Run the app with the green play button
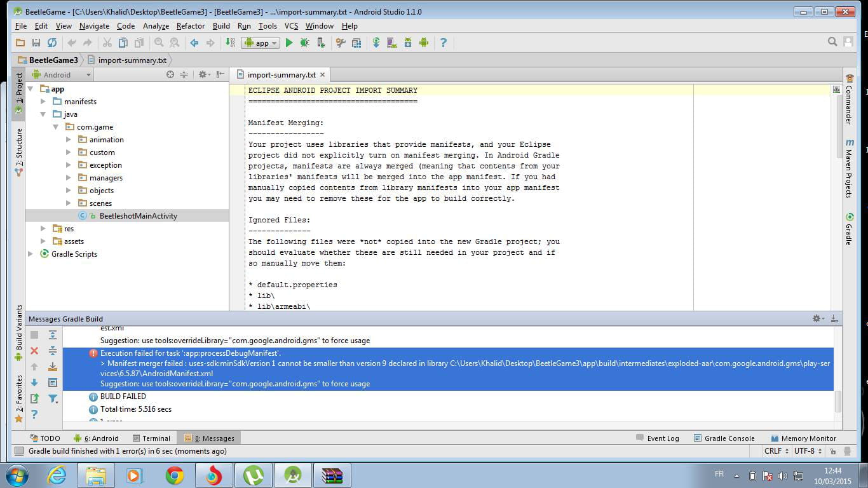Viewport: 868px width, 488px height. click(289, 43)
